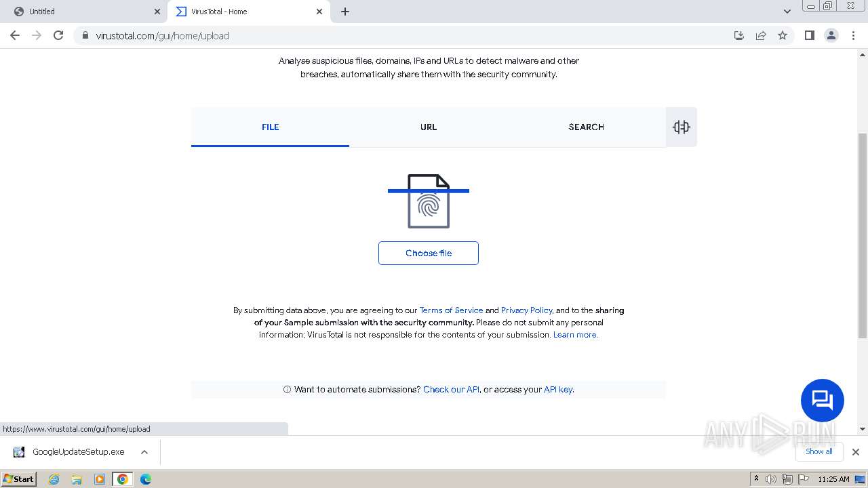868x488 pixels.
Task: Close the Untitled tab
Action: point(157,12)
